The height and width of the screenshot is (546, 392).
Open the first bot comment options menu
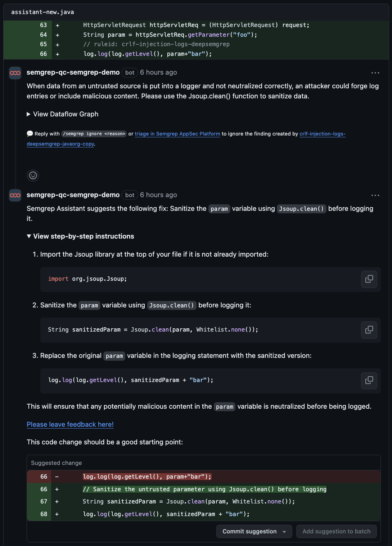(375, 72)
